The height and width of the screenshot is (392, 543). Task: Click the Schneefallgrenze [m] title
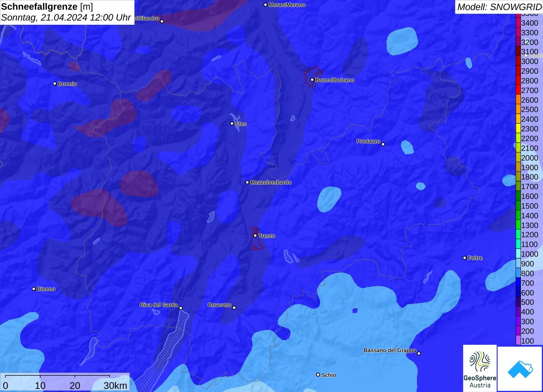tap(47, 7)
